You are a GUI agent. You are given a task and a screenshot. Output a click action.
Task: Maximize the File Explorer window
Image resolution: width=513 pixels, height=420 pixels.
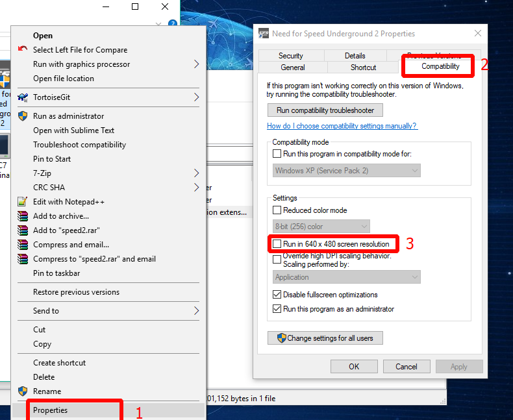135,6
